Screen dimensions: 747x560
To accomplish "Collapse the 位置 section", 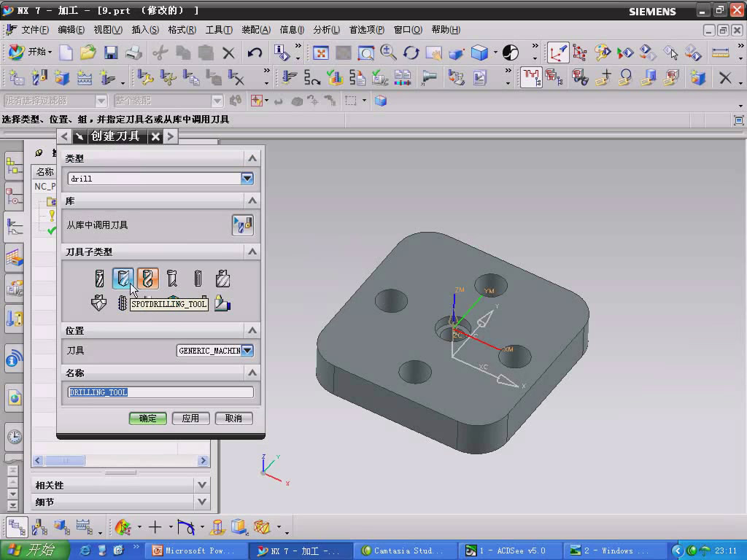I will coord(252,330).
